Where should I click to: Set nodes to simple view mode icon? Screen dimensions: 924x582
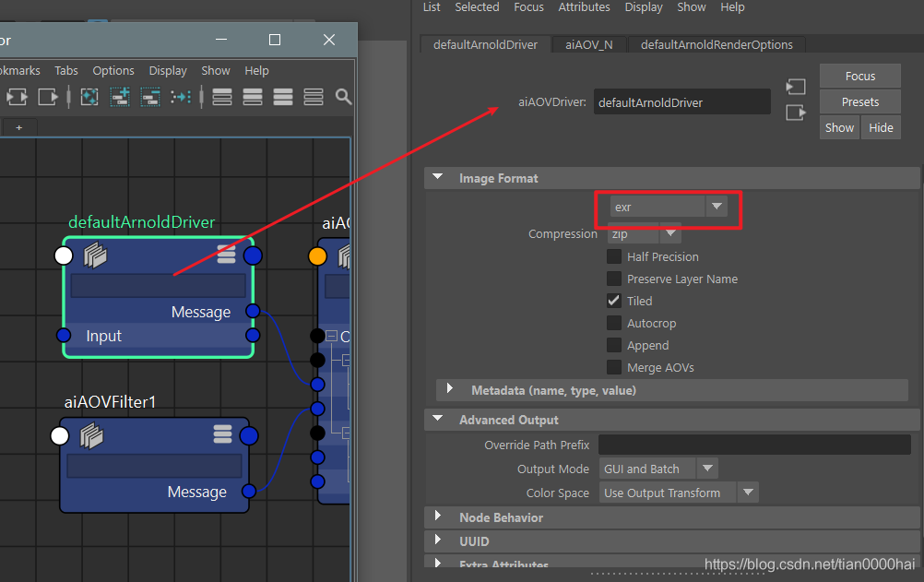[221, 97]
